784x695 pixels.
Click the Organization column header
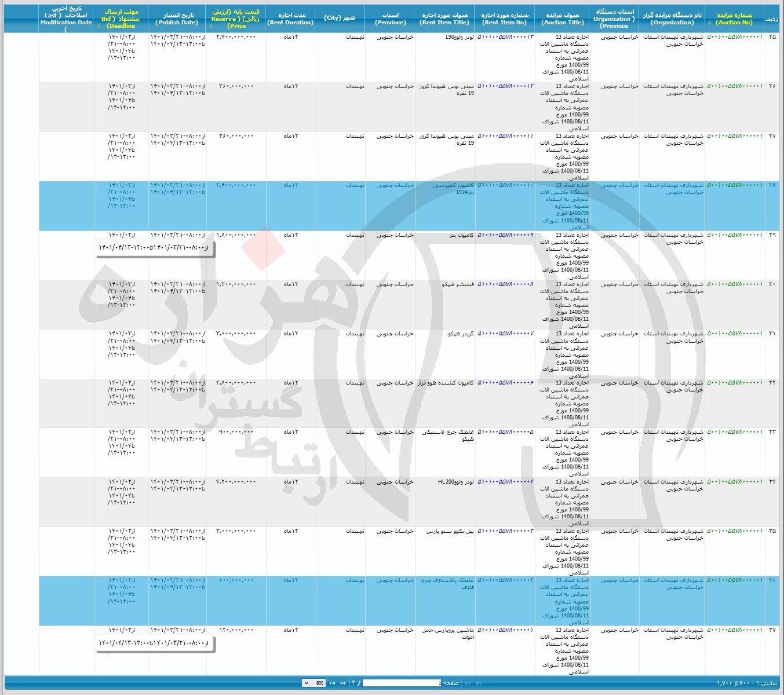click(672, 19)
